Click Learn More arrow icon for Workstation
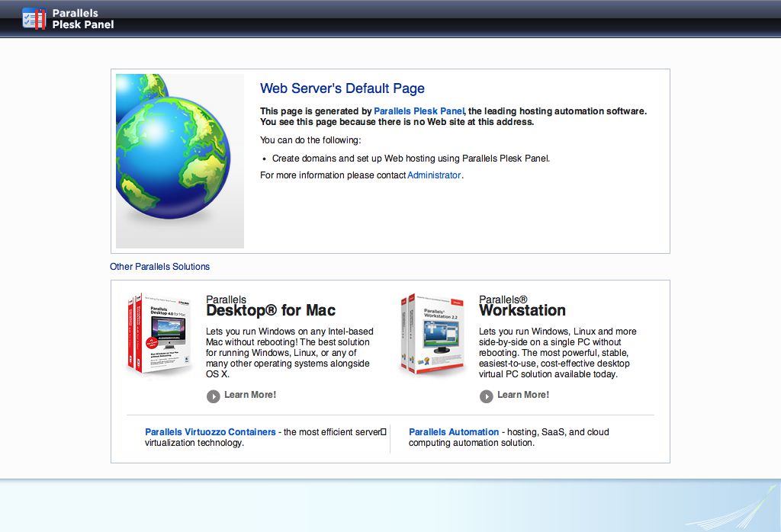 486,396
